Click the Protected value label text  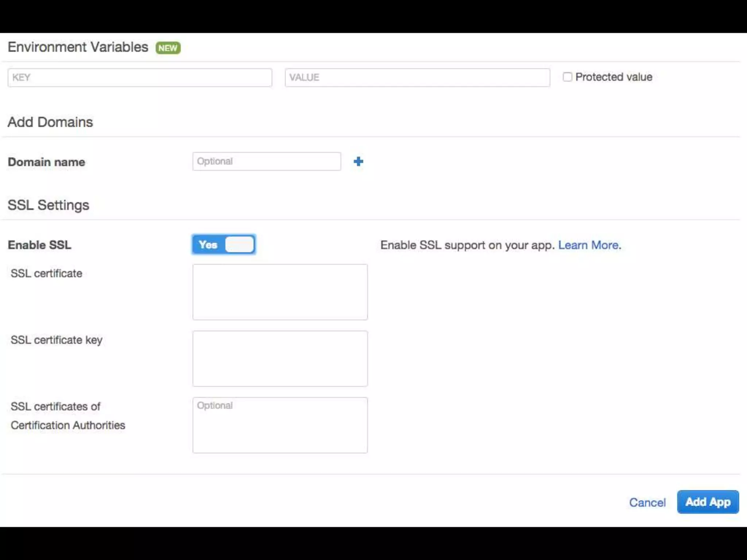pos(614,77)
